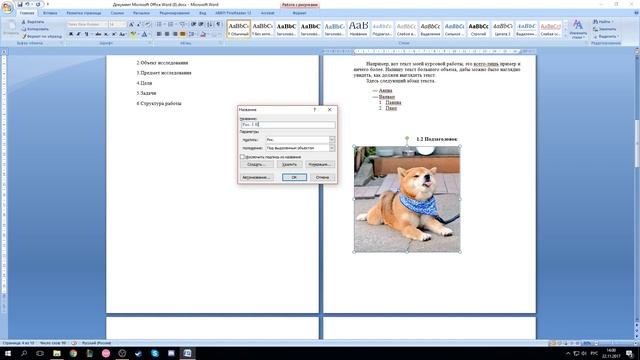This screenshot has width=640, height=360.
Task: Click the Office round logo button
Action: pyautogui.click(x=7, y=8)
